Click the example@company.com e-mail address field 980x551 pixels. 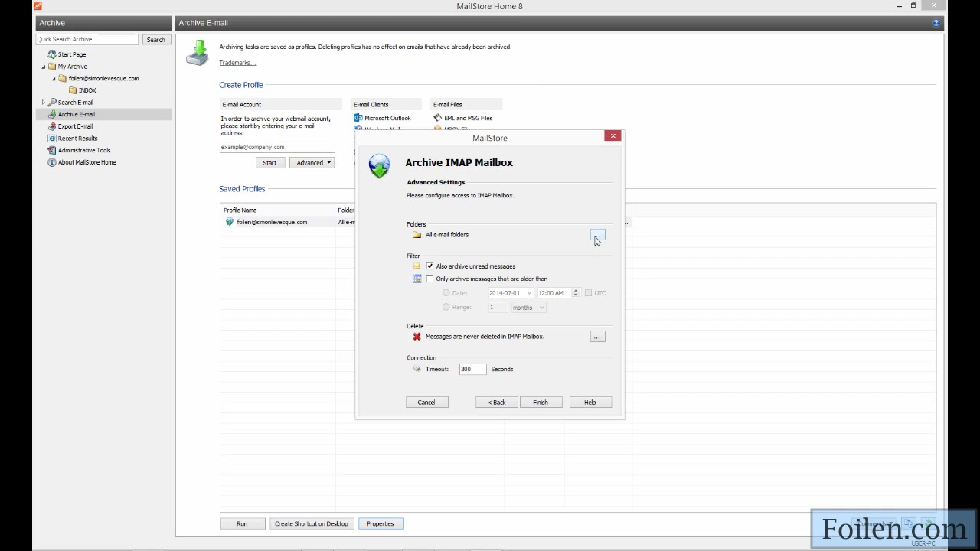point(277,147)
